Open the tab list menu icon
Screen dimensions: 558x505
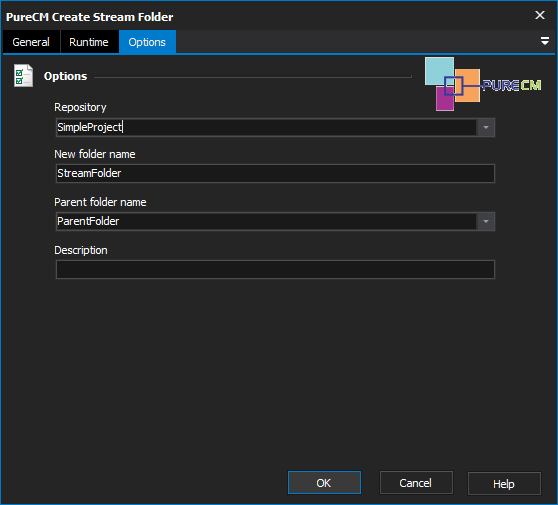click(544, 41)
